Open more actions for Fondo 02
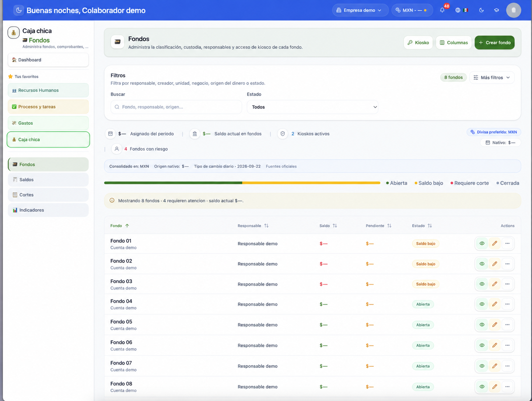532x401 pixels. (507, 264)
